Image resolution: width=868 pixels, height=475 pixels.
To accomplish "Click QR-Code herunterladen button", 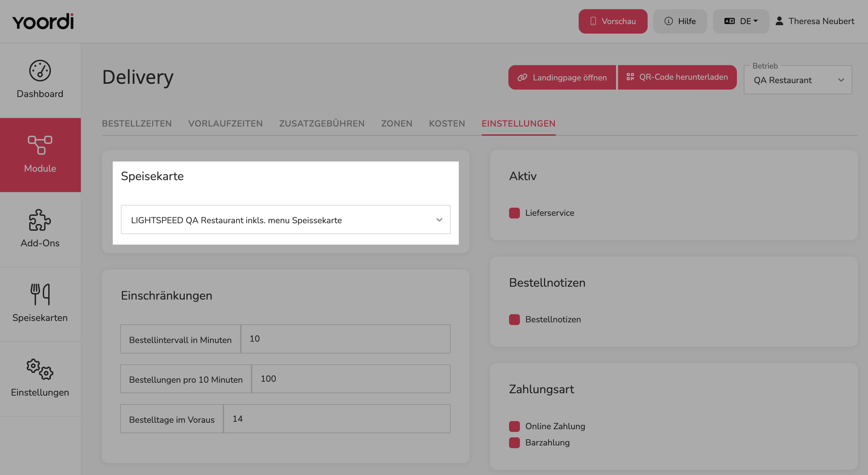I will click(x=677, y=77).
